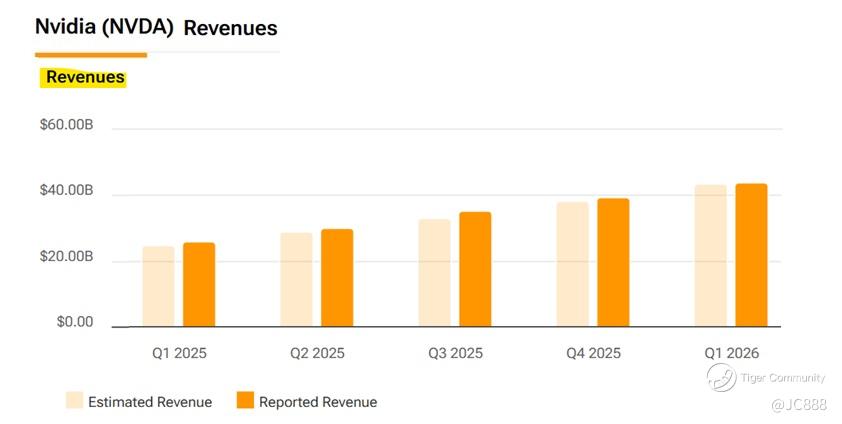This screenshot has width=842, height=424.
Task: Select Q4 2025 reported revenue bar
Action: point(613,262)
